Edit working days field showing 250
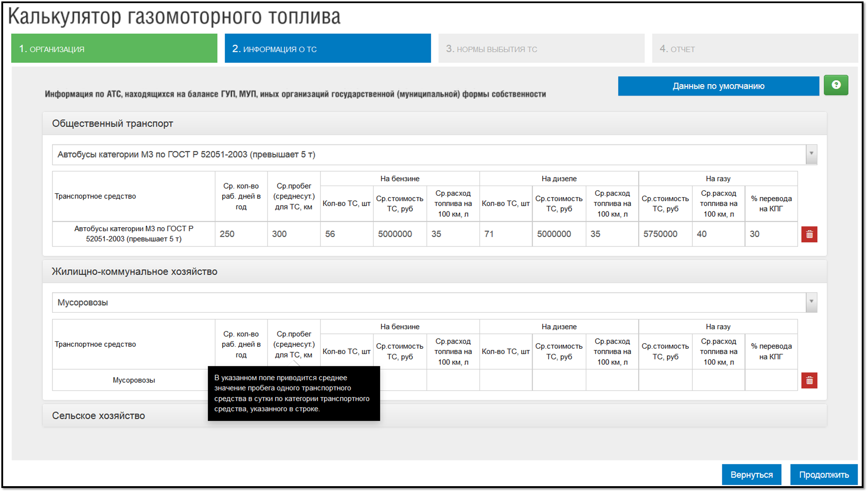The width and height of the screenshot is (868, 492). click(x=241, y=234)
